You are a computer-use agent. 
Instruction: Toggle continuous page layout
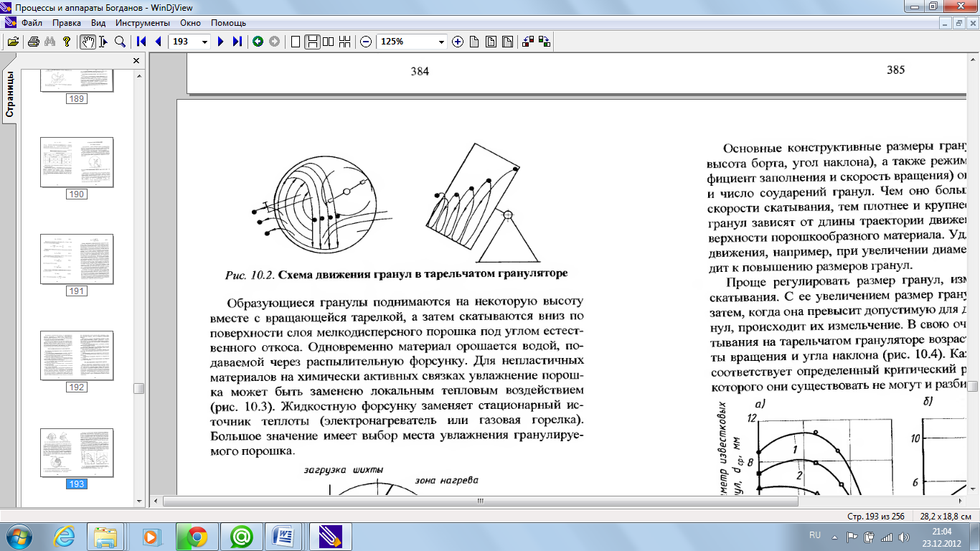[312, 42]
